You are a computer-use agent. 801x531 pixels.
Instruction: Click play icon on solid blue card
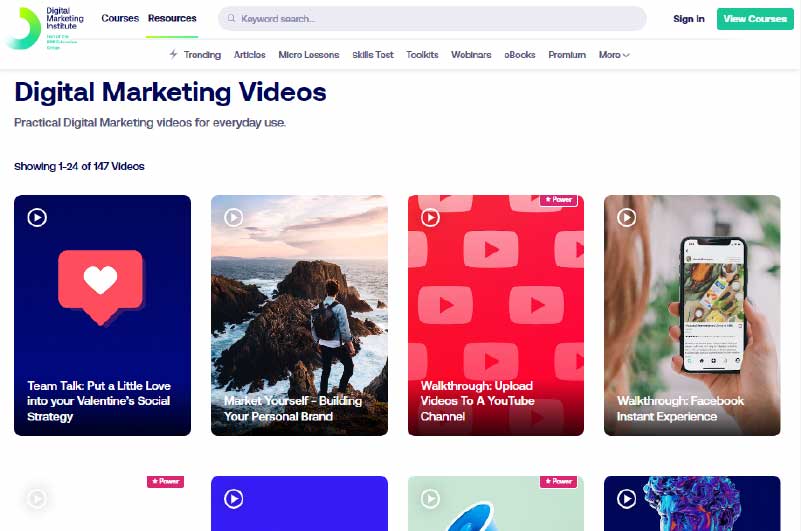pos(233,499)
